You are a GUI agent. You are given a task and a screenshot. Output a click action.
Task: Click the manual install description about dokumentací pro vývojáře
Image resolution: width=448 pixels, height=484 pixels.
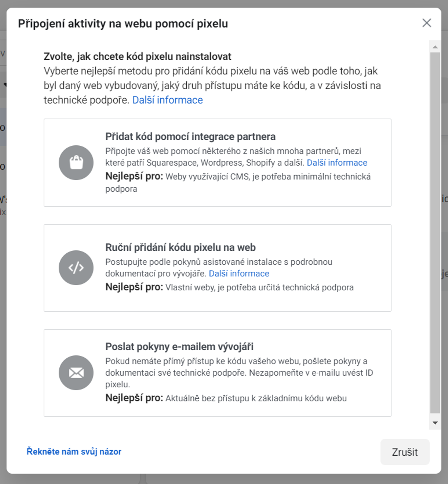(219, 268)
